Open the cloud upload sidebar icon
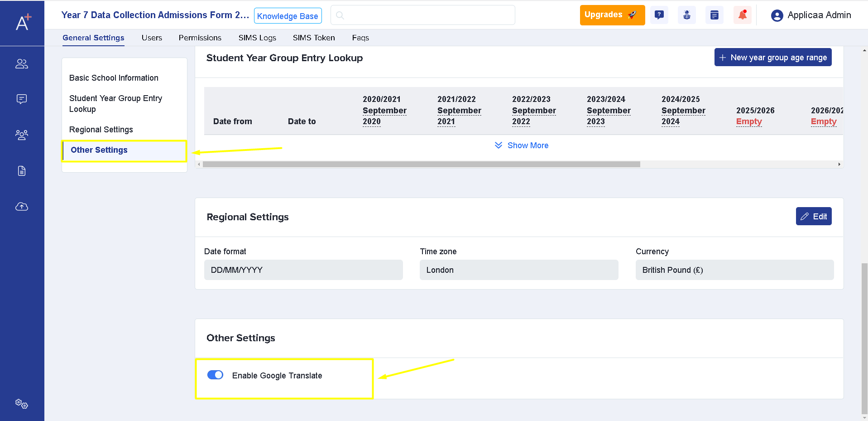Viewport: 868px width, 421px height. (22, 207)
